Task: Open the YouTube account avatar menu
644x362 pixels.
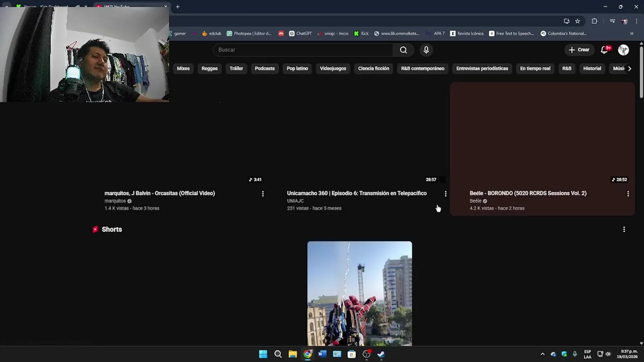Action: coord(623,50)
